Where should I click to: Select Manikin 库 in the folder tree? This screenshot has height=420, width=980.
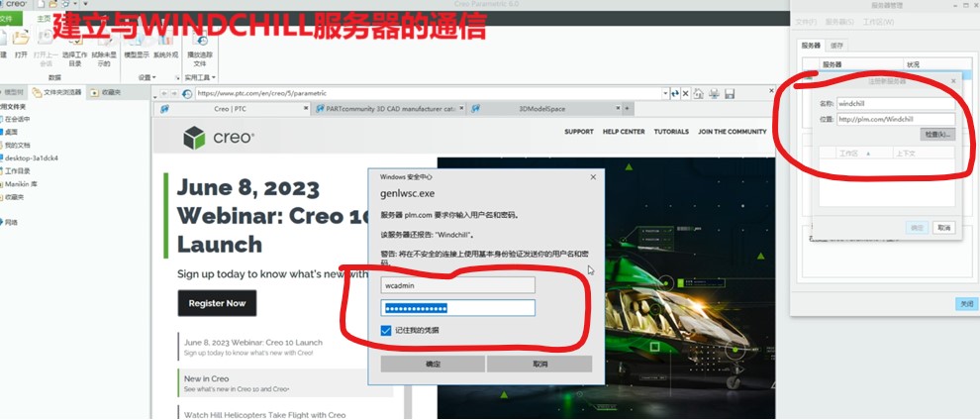coord(20,184)
